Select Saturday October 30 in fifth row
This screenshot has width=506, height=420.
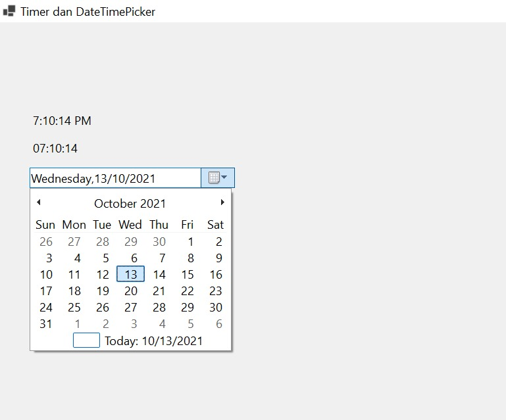click(x=216, y=307)
